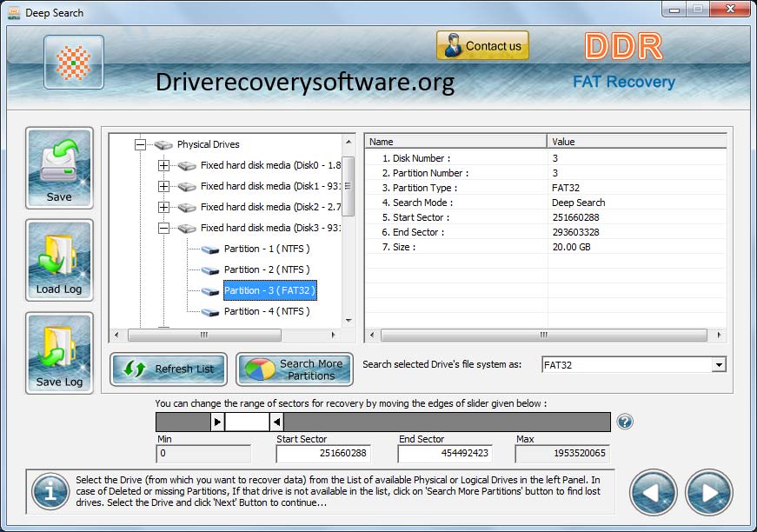This screenshot has height=532, width=757.
Task: Open the file system FAT32 dropdown
Action: 719,365
